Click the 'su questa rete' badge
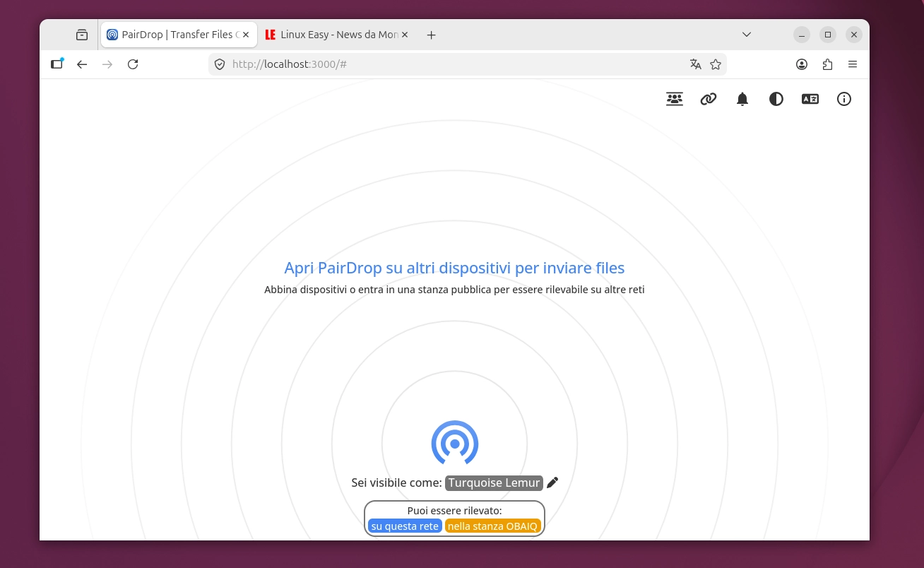 pyautogui.click(x=405, y=526)
